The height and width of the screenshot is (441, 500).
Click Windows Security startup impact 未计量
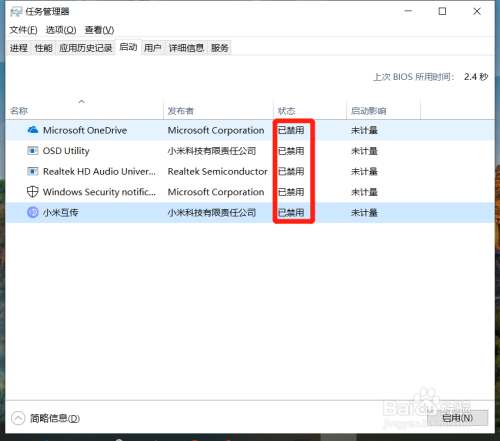(364, 192)
